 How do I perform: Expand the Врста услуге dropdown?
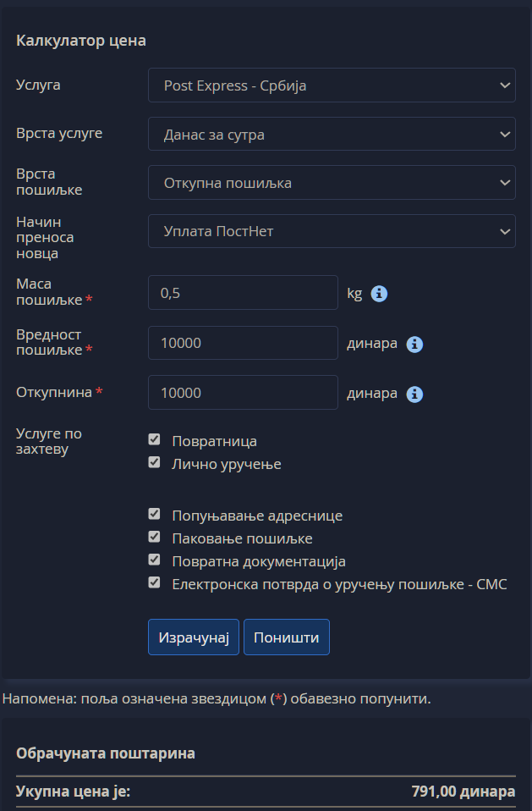332,134
